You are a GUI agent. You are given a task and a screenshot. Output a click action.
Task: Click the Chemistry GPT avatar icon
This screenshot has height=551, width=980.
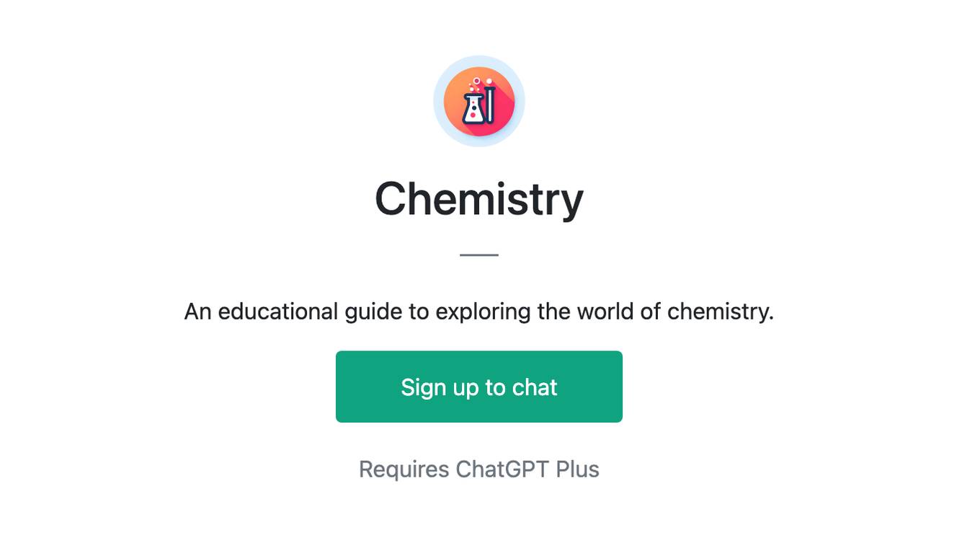[479, 101]
